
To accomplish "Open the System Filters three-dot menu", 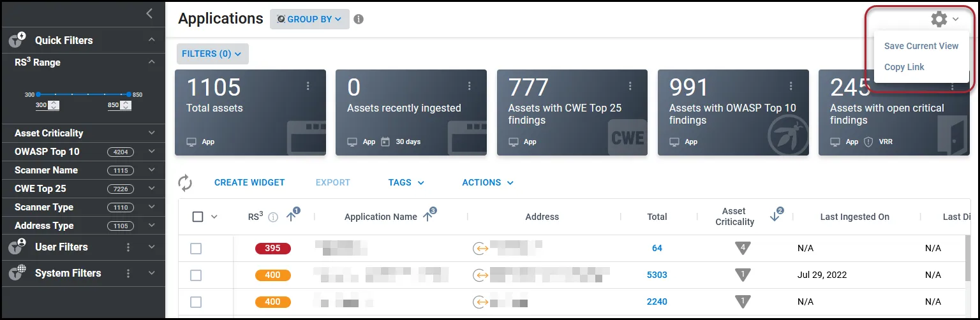I will point(128,273).
